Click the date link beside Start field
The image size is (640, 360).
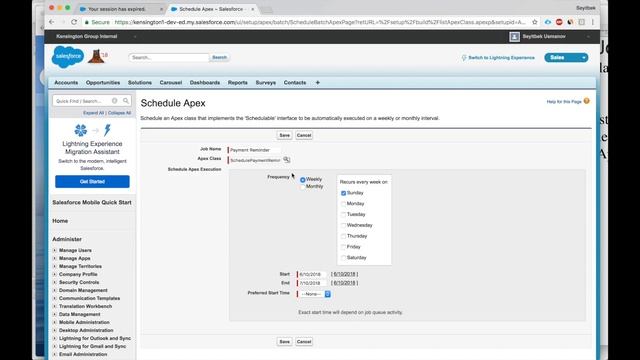click(x=344, y=274)
